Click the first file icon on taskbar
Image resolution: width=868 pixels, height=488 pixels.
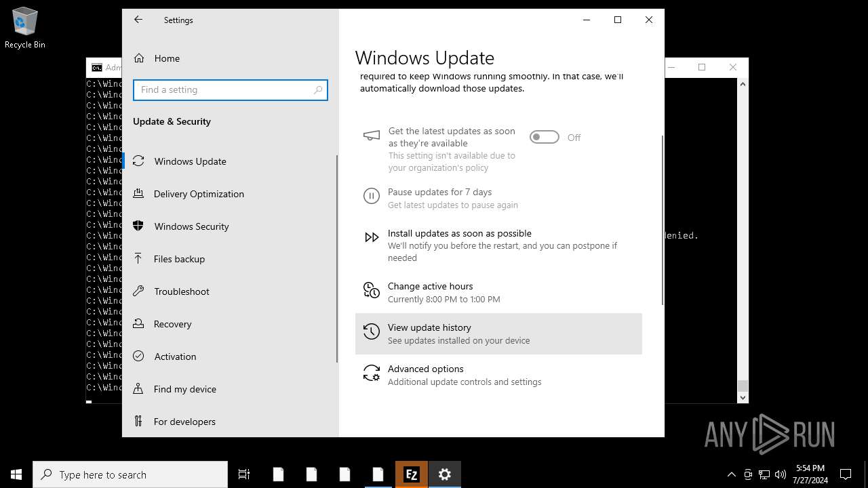tap(278, 474)
